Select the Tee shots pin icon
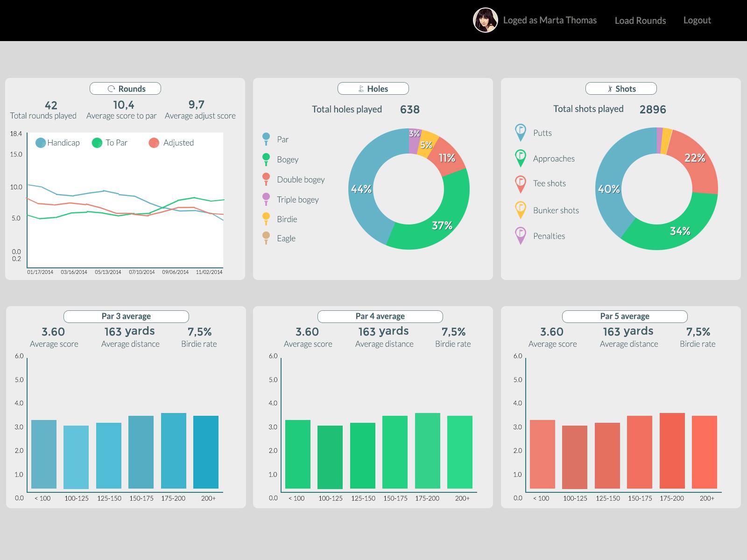 [x=520, y=183]
